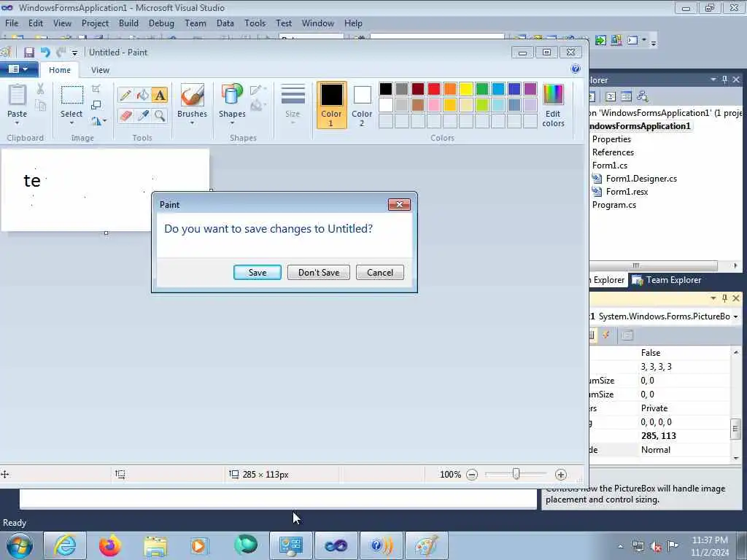Open the Visual Studio Project menu
The height and width of the screenshot is (560, 747).
click(95, 23)
